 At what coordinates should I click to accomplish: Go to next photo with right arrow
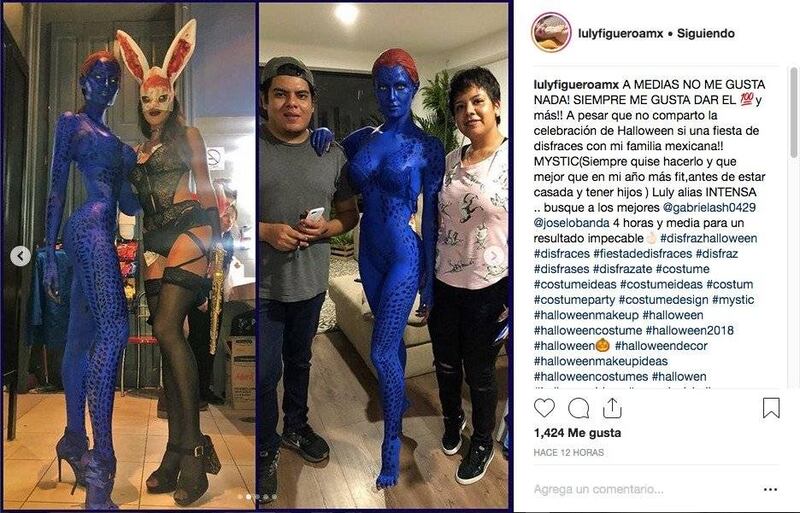494,256
